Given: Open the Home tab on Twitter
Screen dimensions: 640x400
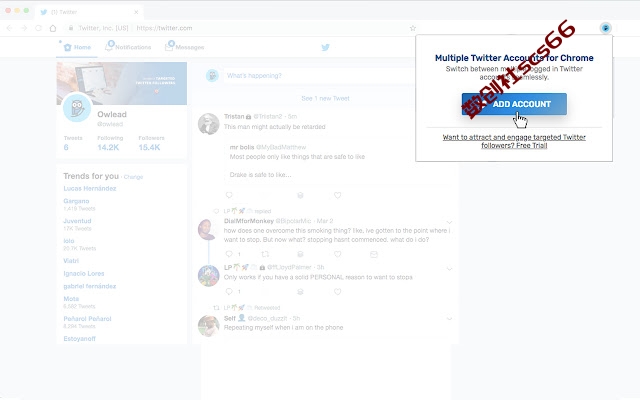Looking at the screenshot, I should point(77,47).
